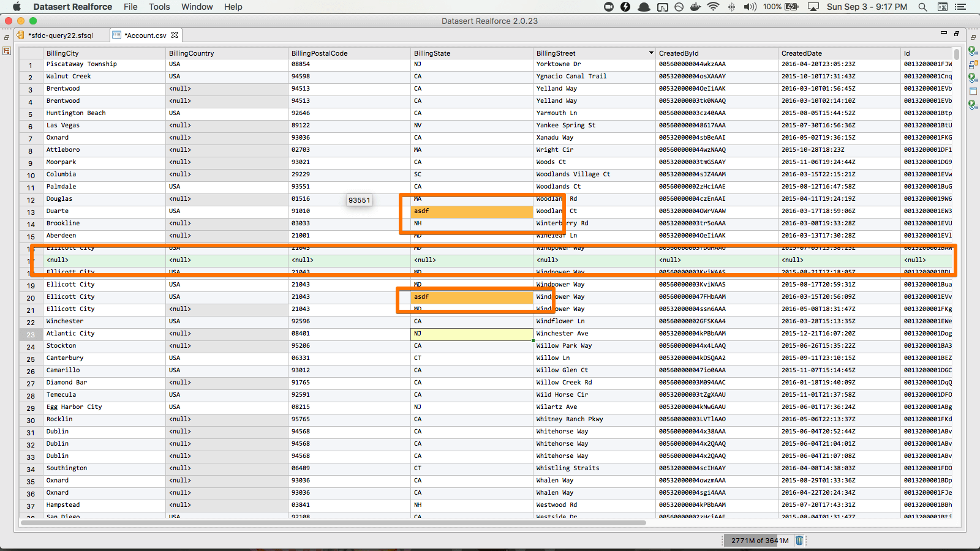Open the Window menu

[197, 7]
